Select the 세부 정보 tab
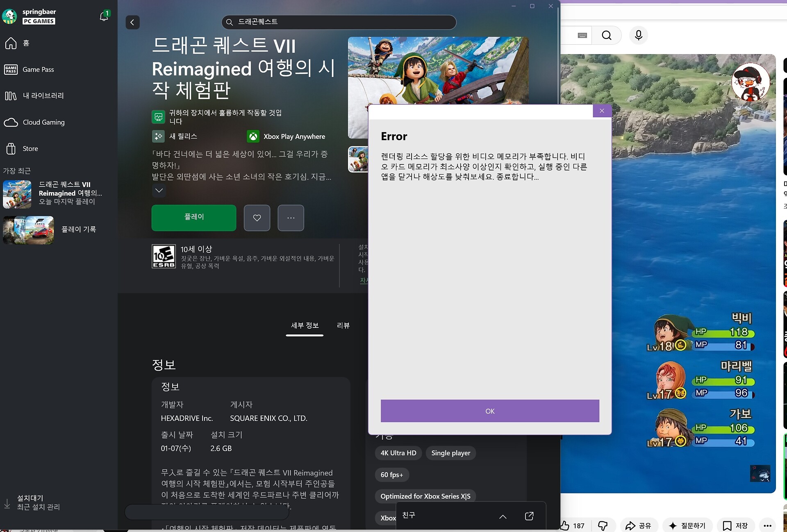 pos(305,325)
